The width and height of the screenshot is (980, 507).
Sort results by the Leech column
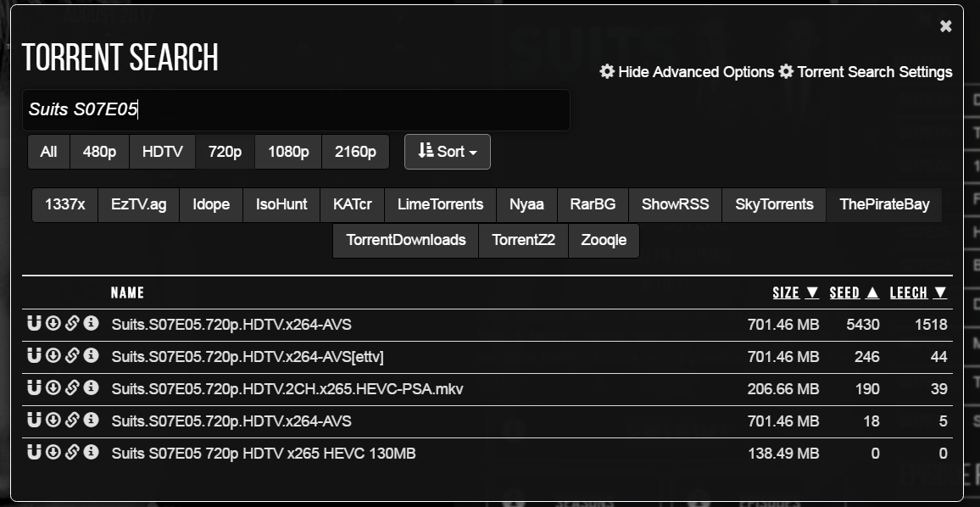(x=919, y=292)
